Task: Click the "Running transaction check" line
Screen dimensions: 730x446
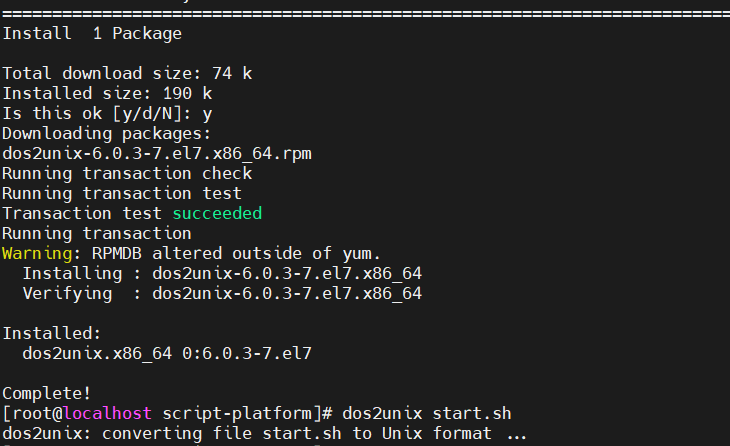Action: click(x=127, y=173)
